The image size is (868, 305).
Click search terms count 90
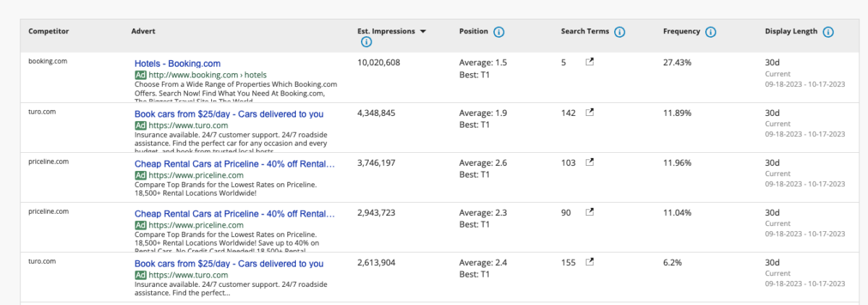(566, 213)
